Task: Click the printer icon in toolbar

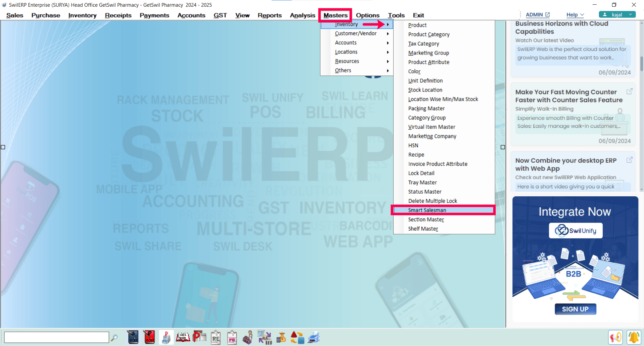Action: click(314, 337)
